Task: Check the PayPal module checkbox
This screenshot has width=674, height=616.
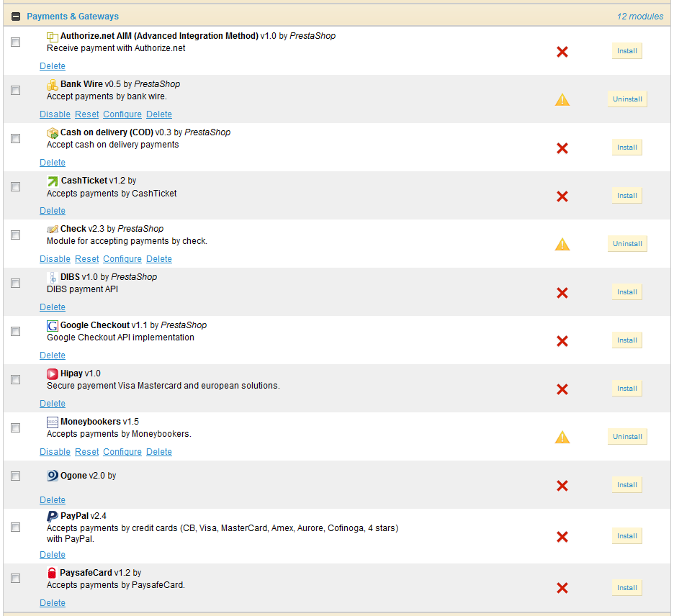Action: (15, 527)
